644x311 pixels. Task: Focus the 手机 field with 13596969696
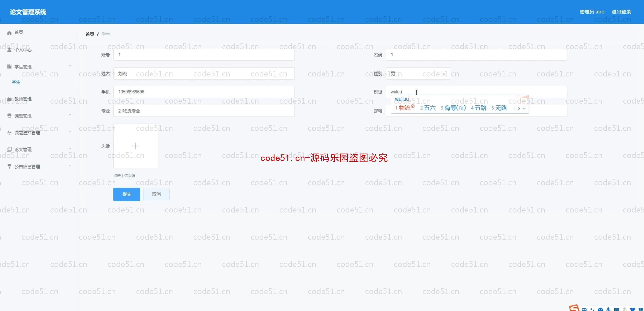coord(204,92)
